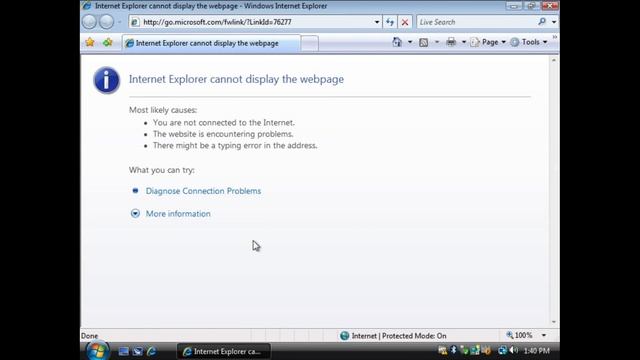Click the 'Most likely causes:' text
Image resolution: width=640 pixels, height=360 pixels.
pyautogui.click(x=163, y=110)
